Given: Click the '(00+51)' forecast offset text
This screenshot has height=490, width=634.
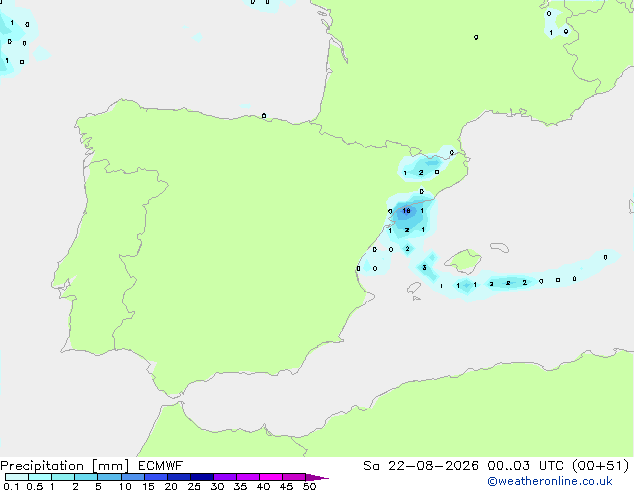Looking at the screenshot, I should tap(601, 466).
